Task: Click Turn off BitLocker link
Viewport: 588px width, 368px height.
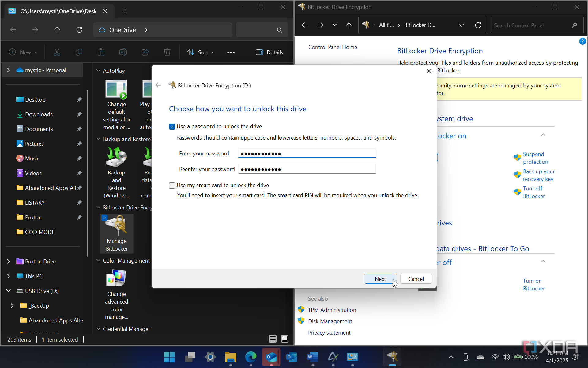Action: coord(534,192)
